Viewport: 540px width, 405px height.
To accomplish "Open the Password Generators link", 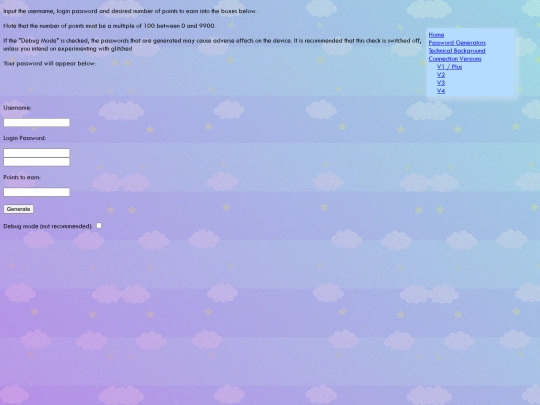I will [x=457, y=43].
